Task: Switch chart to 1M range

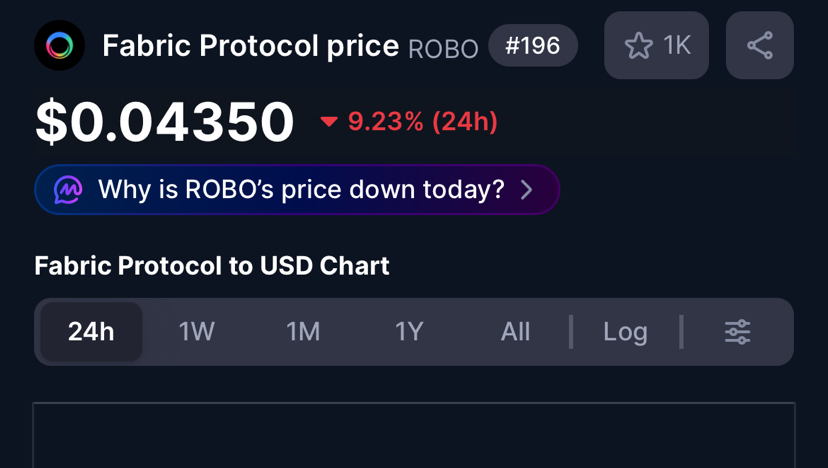Action: point(303,332)
